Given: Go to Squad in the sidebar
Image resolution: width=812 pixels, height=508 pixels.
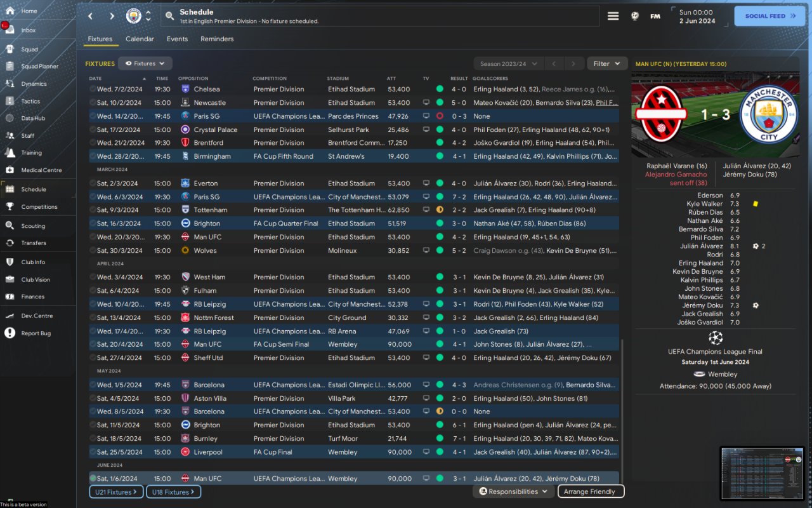Looking at the screenshot, I should coord(29,49).
